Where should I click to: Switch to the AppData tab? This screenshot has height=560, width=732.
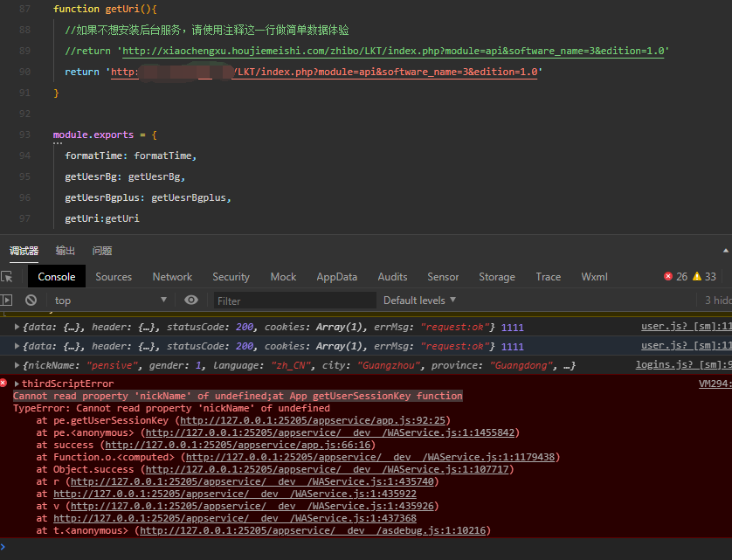point(336,276)
